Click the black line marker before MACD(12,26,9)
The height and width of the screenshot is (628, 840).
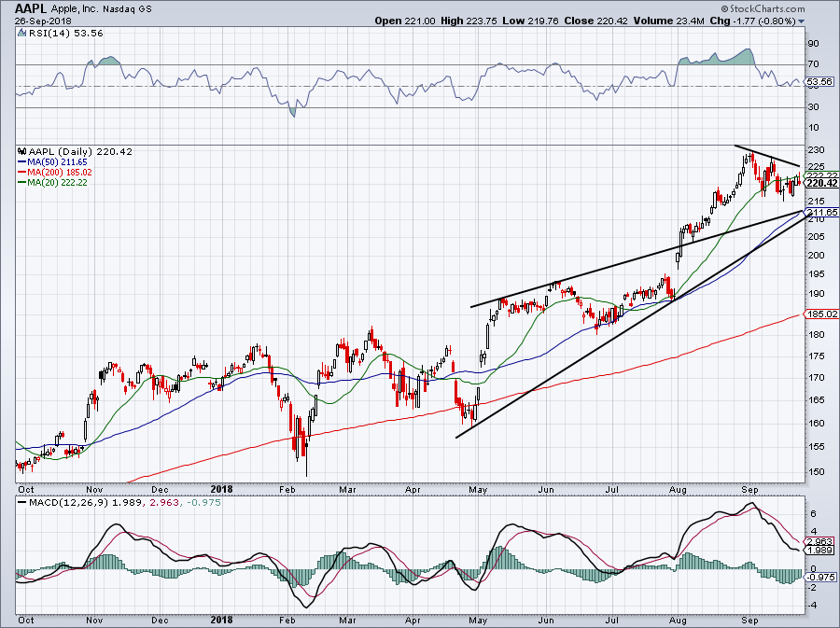(22, 503)
